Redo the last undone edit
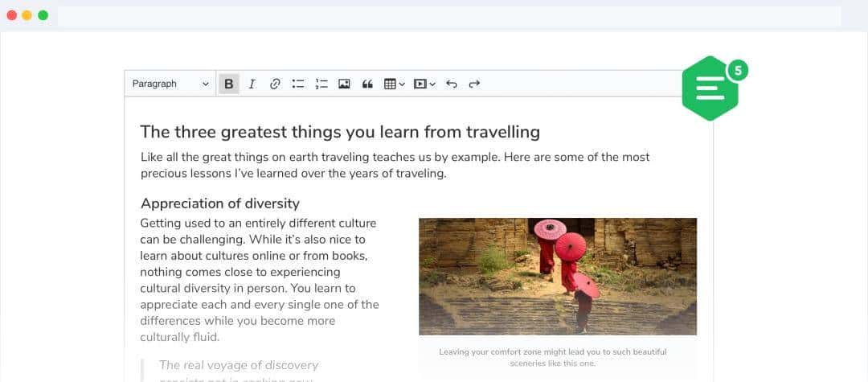The image size is (868, 382). coord(474,84)
